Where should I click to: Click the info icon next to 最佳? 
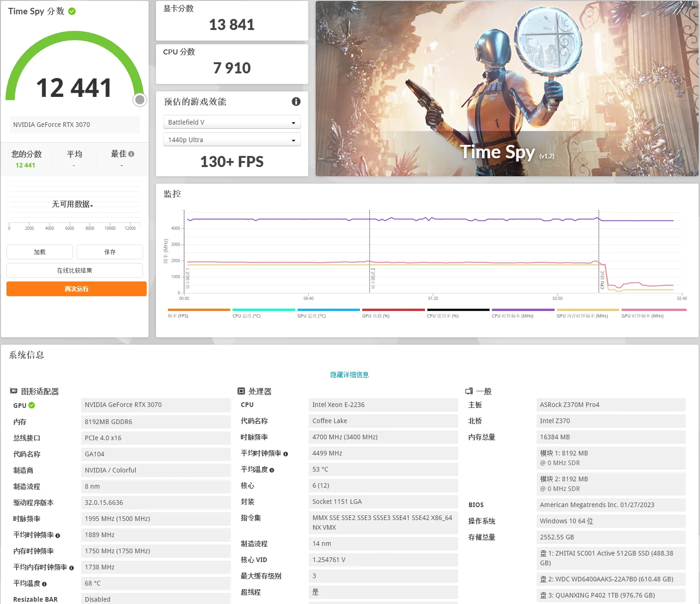tap(132, 154)
